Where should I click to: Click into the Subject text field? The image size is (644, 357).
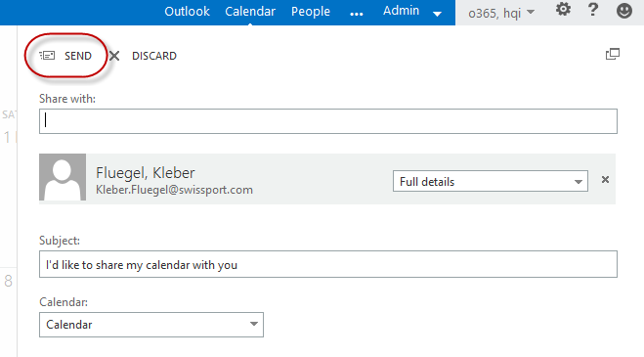(x=328, y=264)
